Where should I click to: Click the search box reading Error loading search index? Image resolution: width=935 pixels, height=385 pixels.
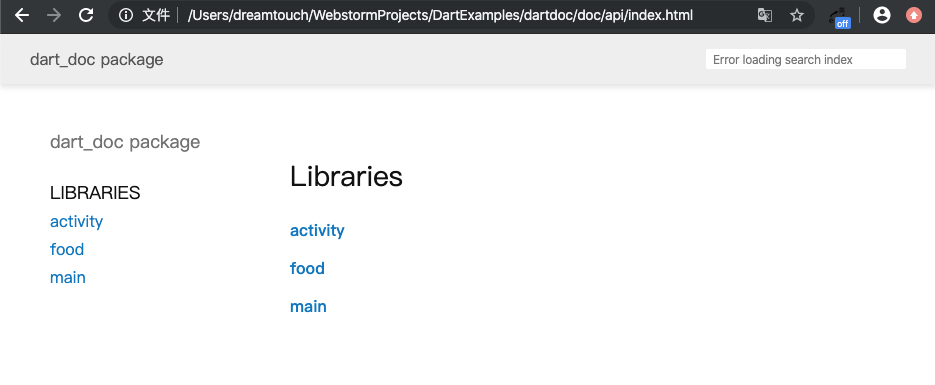point(806,60)
